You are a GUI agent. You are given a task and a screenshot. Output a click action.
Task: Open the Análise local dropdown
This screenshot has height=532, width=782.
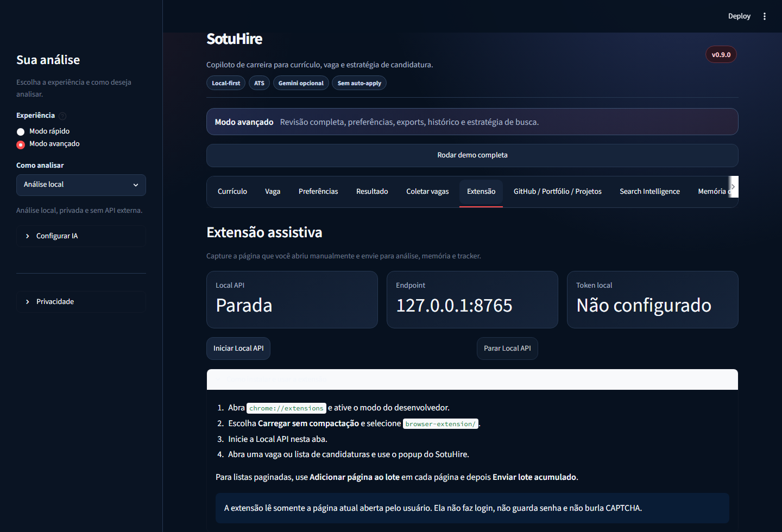click(81, 185)
